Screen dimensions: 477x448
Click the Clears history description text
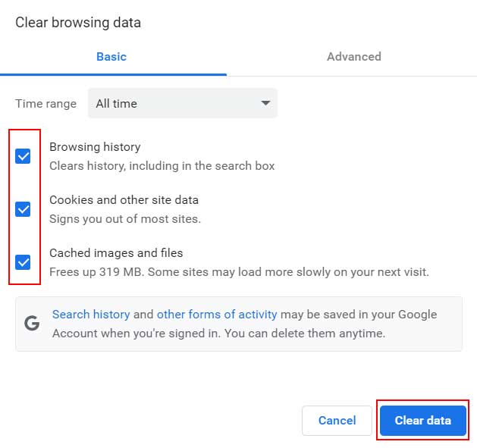click(x=162, y=166)
